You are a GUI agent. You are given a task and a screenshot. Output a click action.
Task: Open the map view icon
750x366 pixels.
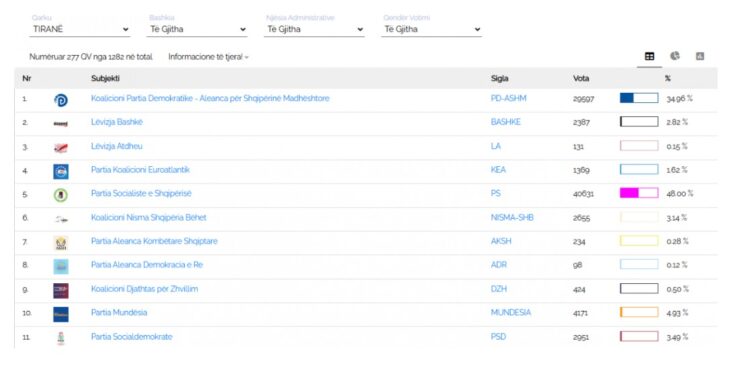coord(700,56)
